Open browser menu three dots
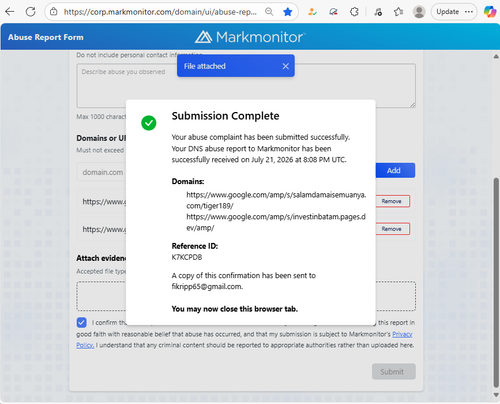 [x=469, y=12]
